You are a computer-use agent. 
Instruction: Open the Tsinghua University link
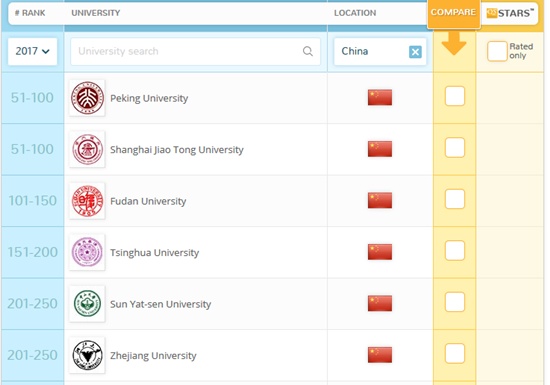(155, 253)
